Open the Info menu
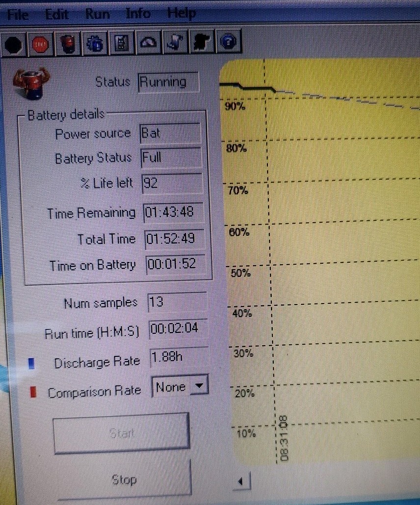The height and width of the screenshot is (505, 420). [138, 14]
